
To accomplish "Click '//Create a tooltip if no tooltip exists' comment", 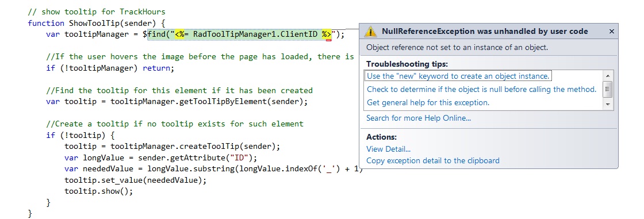I will [x=175, y=124].
